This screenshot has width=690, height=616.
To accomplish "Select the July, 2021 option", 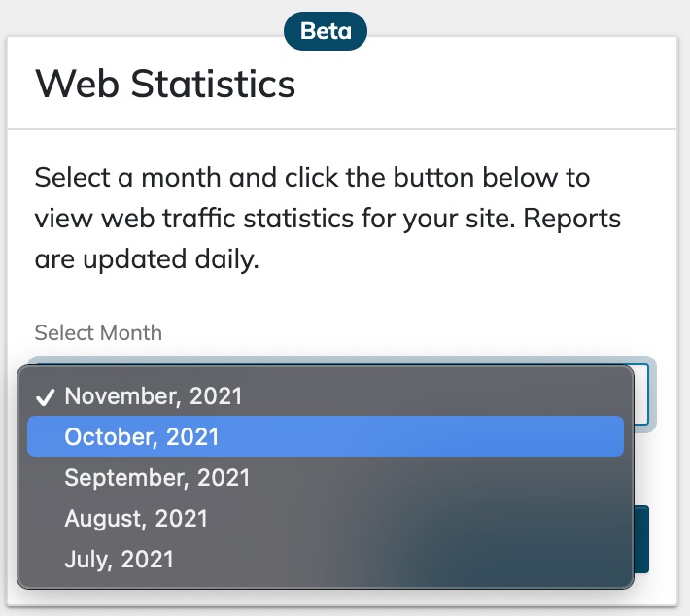I will coord(119,560).
